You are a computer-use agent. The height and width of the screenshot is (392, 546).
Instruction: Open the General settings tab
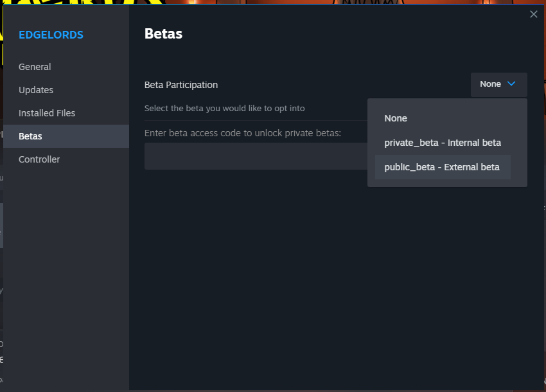[35, 67]
